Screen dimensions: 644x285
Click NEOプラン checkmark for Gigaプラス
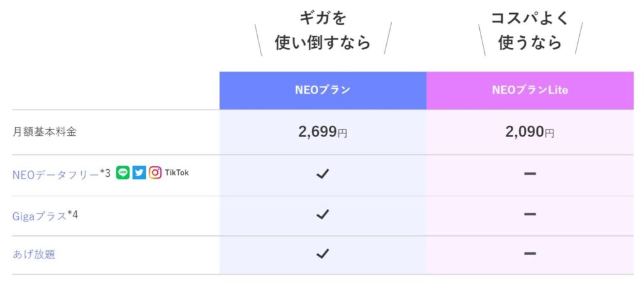pyautogui.click(x=323, y=215)
